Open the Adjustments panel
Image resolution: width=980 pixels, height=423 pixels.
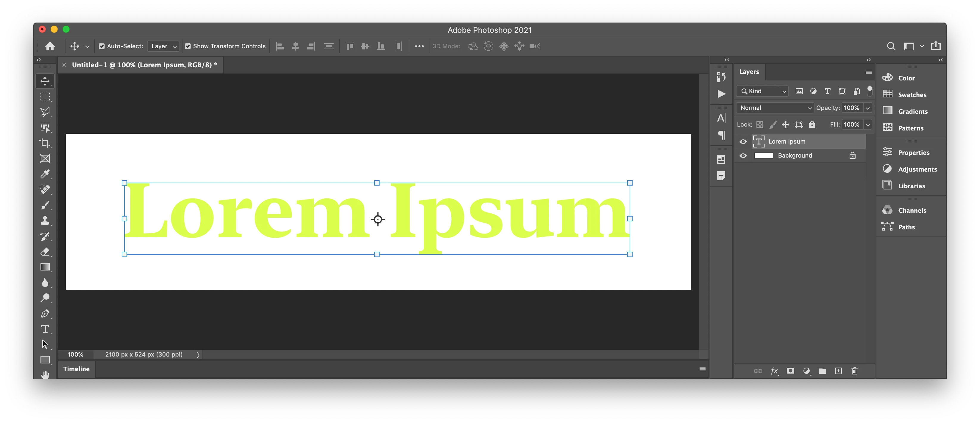point(917,169)
